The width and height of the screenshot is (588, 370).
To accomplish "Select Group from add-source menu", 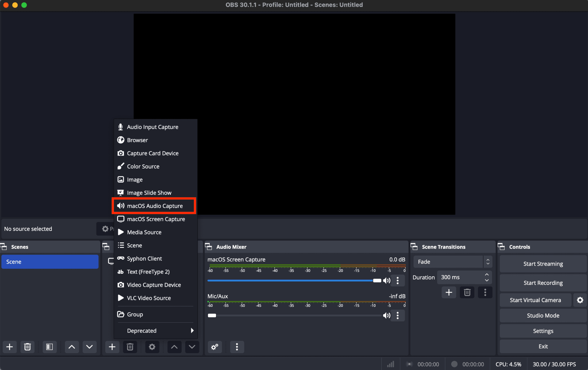I will click(x=156, y=314).
